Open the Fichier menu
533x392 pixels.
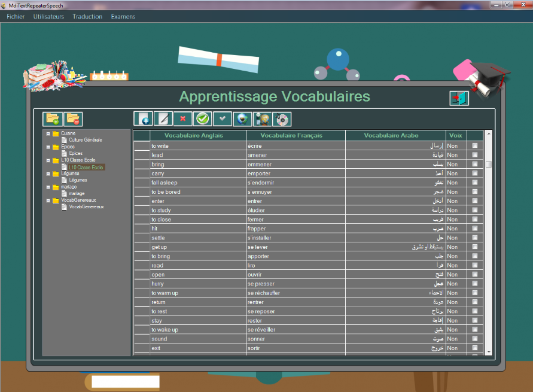(x=16, y=17)
